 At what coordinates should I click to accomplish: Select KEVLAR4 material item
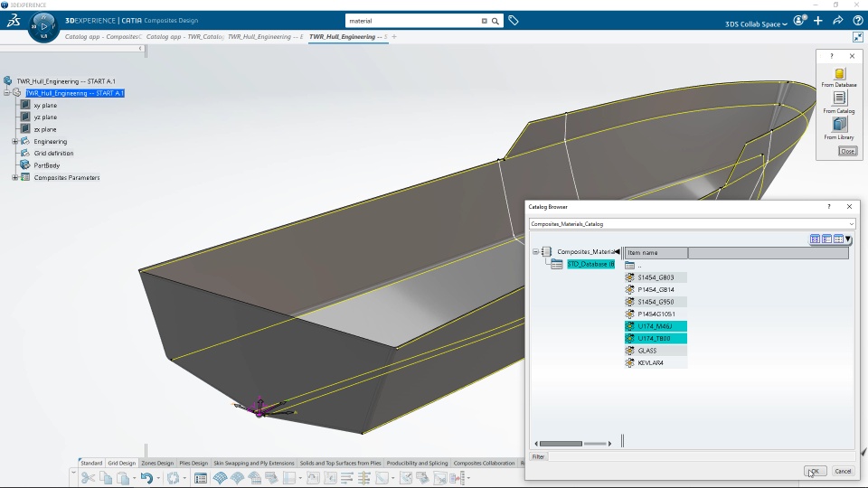(656, 363)
